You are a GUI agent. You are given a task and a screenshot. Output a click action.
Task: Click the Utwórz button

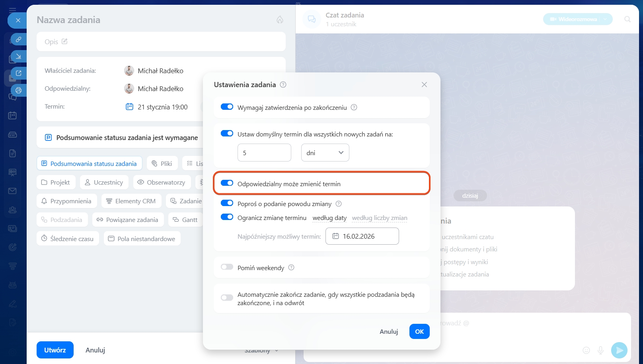[55, 350]
